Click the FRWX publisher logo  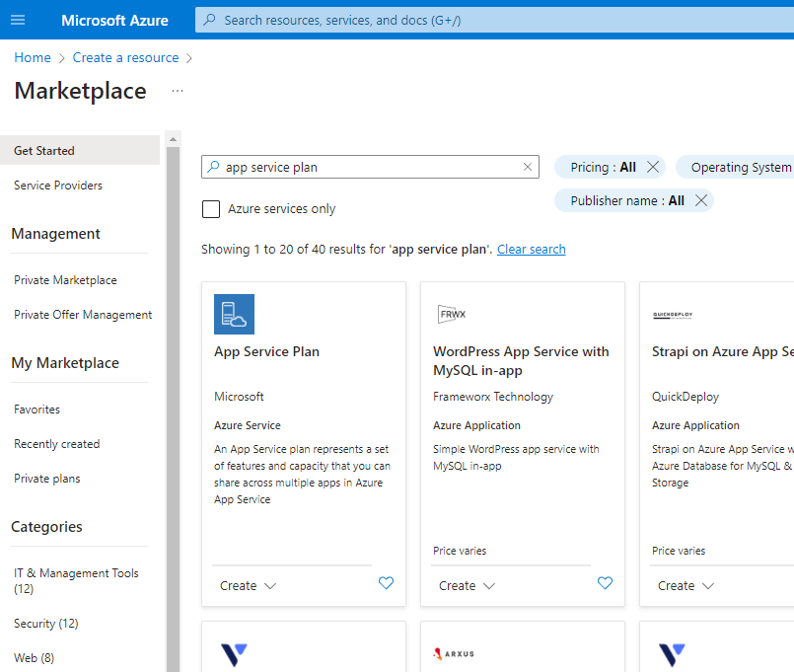452,314
